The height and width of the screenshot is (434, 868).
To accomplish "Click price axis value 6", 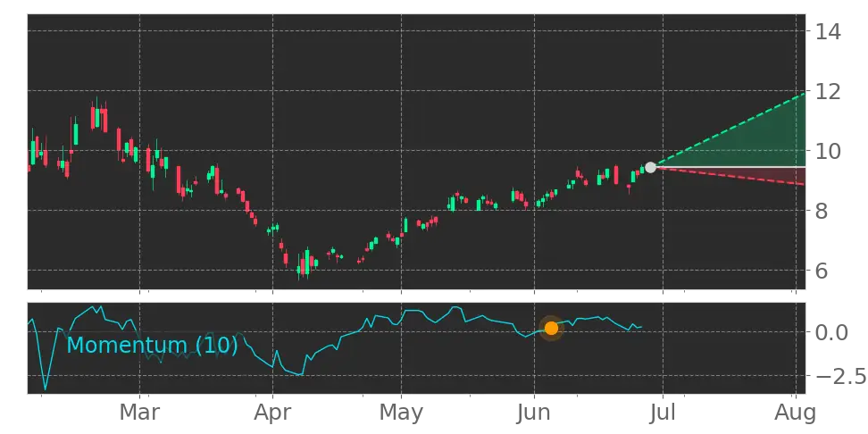I will click(x=821, y=271).
